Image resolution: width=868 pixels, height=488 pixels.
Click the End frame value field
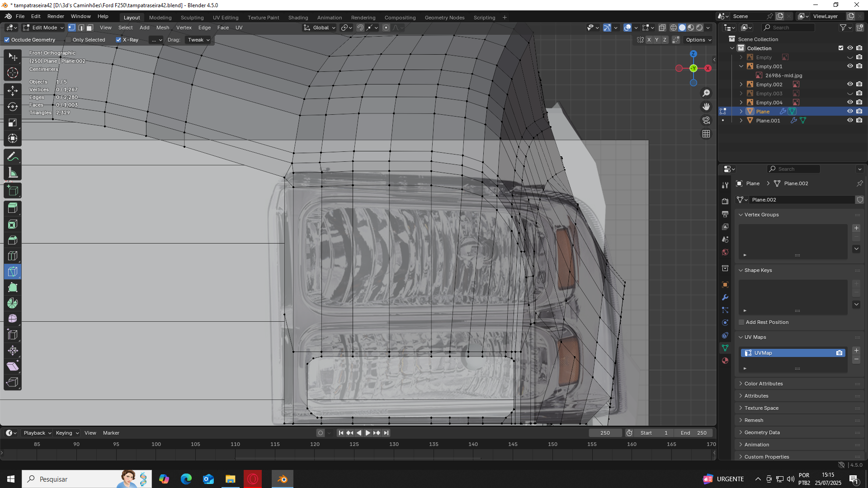693,433
